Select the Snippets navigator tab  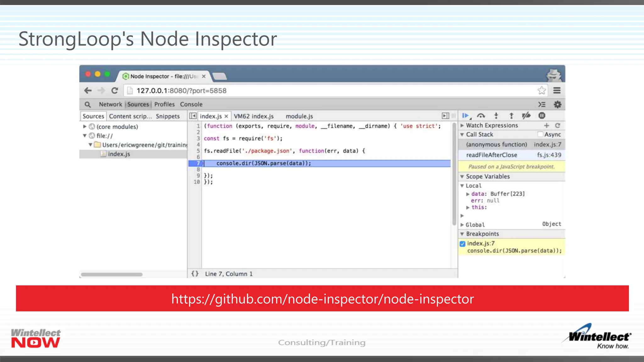click(x=168, y=116)
